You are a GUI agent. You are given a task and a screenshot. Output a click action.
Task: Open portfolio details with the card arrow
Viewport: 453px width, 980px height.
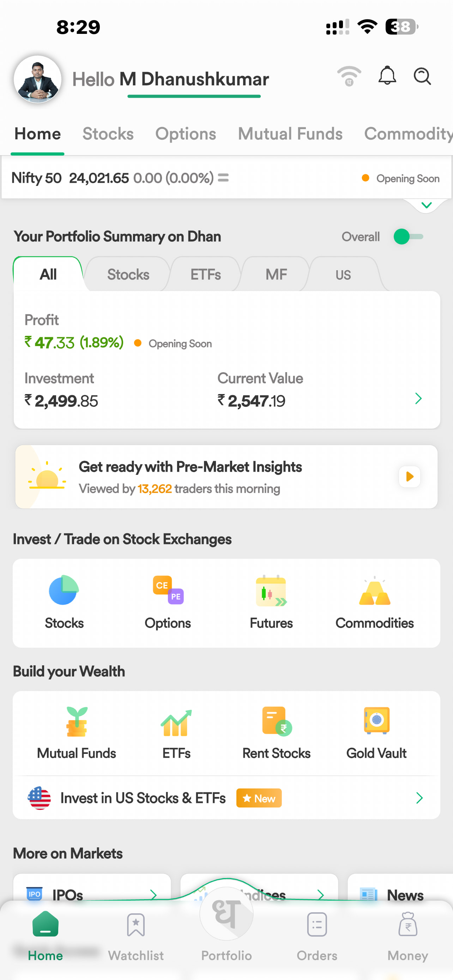click(x=418, y=398)
